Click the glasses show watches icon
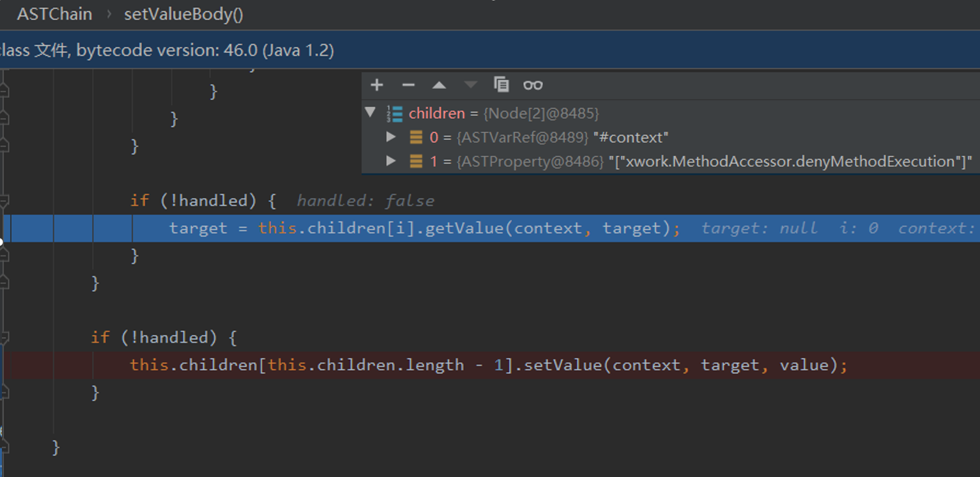The width and height of the screenshot is (980, 477). tap(533, 85)
